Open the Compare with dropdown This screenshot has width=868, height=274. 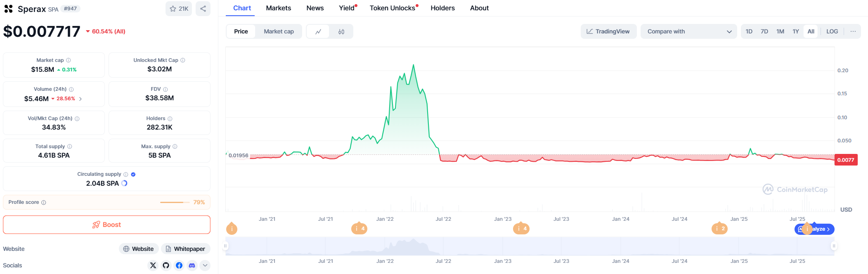[x=688, y=32]
